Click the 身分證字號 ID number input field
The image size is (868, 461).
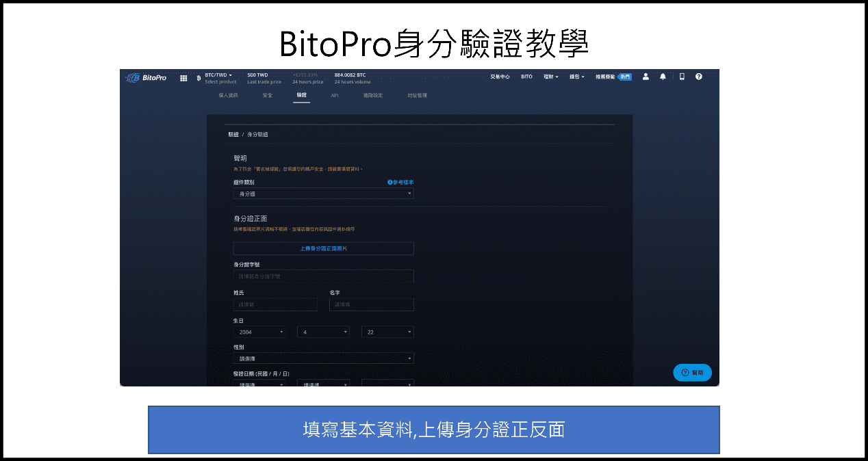pyautogui.click(x=323, y=276)
